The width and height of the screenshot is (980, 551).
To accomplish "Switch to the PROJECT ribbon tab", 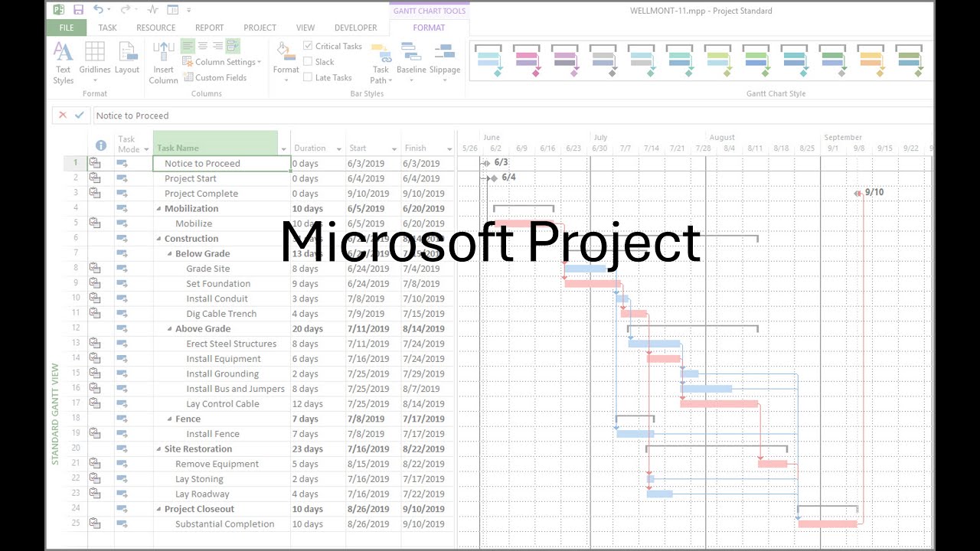I will click(x=260, y=28).
